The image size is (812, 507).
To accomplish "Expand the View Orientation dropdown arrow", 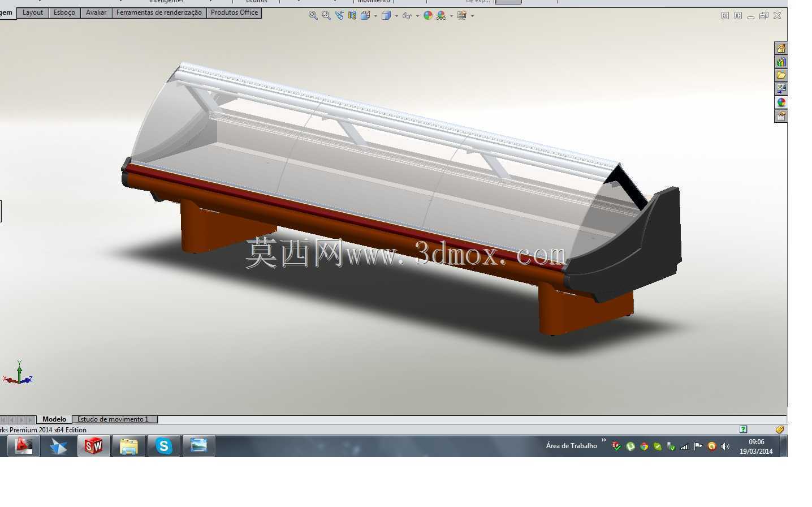I will 375,16.
